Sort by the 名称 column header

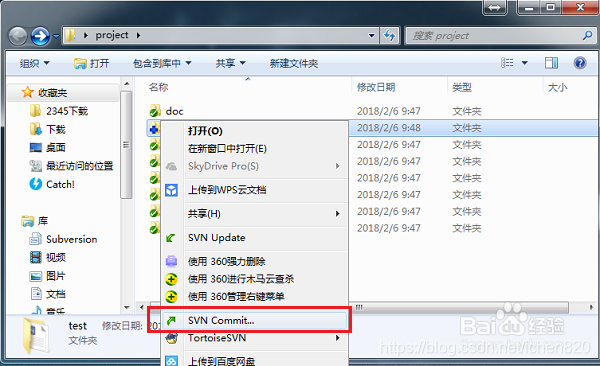pos(158,87)
